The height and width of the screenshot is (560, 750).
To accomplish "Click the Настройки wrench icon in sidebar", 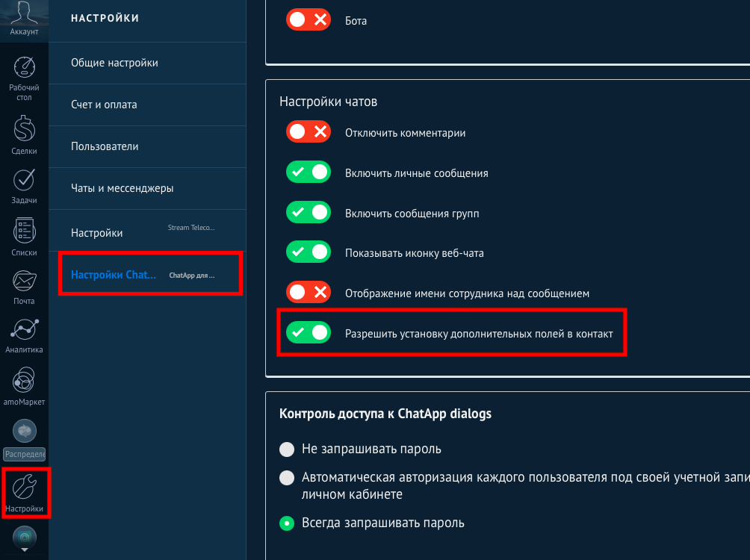I will [25, 488].
